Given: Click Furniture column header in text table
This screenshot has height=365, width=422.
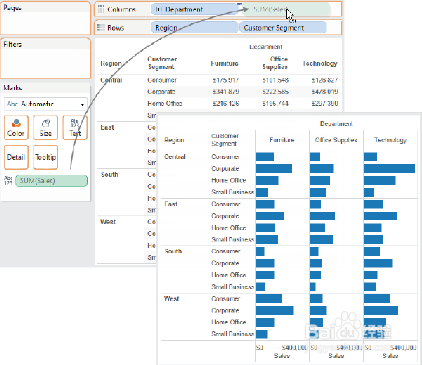Looking at the screenshot, I should [224, 63].
